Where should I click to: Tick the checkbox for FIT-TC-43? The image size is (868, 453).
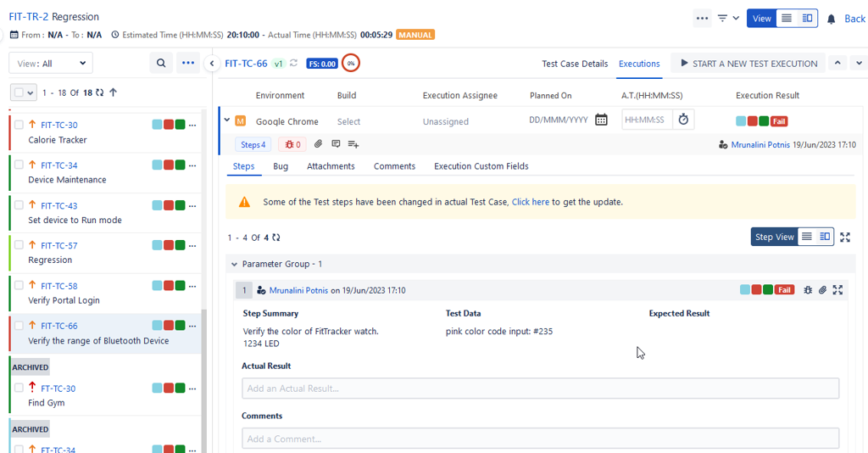click(19, 205)
